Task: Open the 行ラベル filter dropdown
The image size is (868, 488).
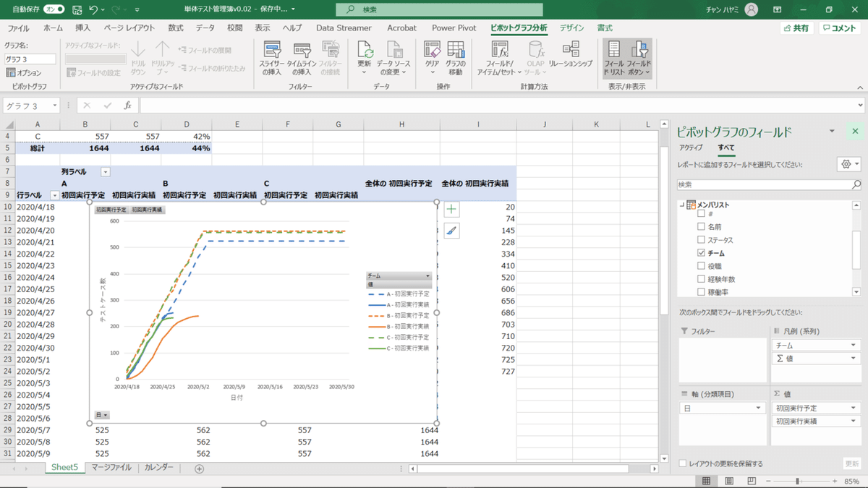Action: [x=54, y=196]
